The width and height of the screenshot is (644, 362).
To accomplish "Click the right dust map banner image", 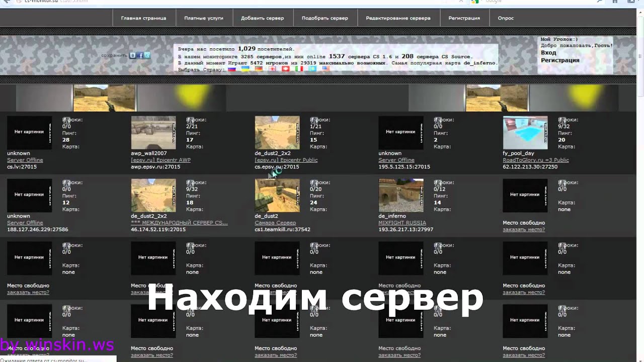I will click(x=497, y=98).
